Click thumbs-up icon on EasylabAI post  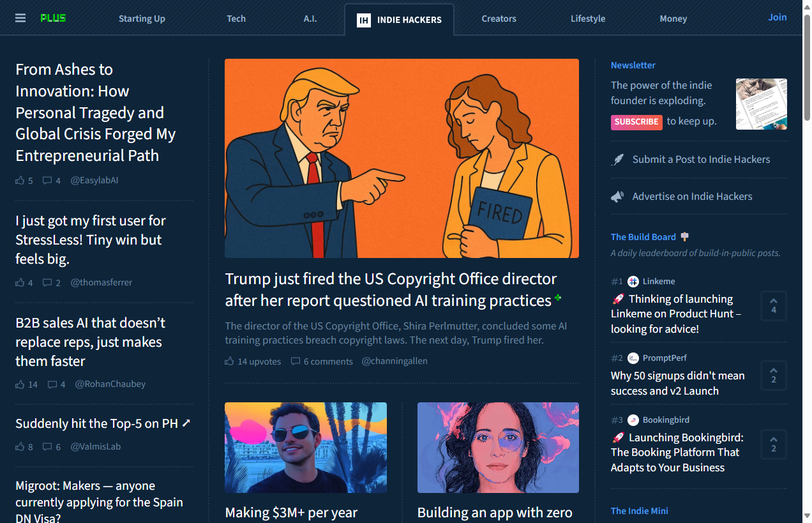pyautogui.click(x=20, y=181)
